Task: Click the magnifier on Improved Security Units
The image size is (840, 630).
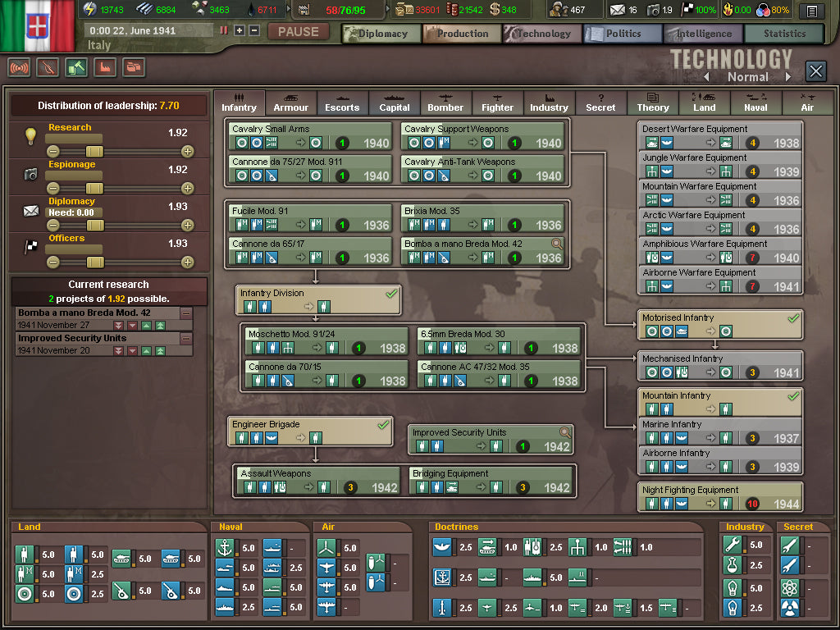Action: [x=565, y=432]
